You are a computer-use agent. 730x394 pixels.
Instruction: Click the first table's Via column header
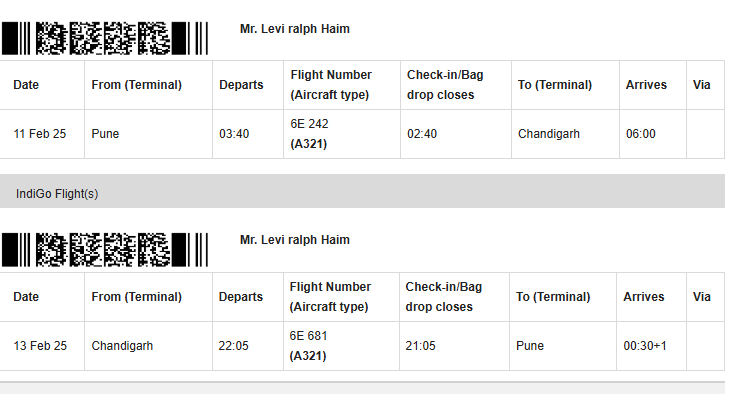(x=702, y=85)
